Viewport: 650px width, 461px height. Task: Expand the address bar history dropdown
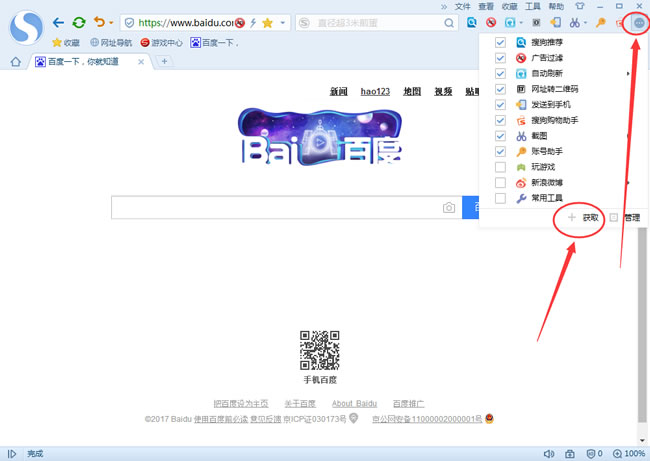tap(283, 23)
